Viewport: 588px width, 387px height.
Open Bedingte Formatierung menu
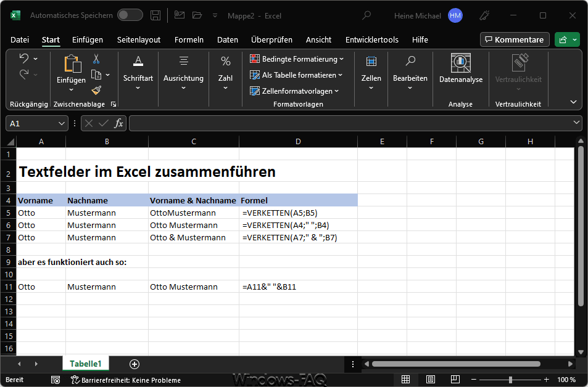pos(297,59)
